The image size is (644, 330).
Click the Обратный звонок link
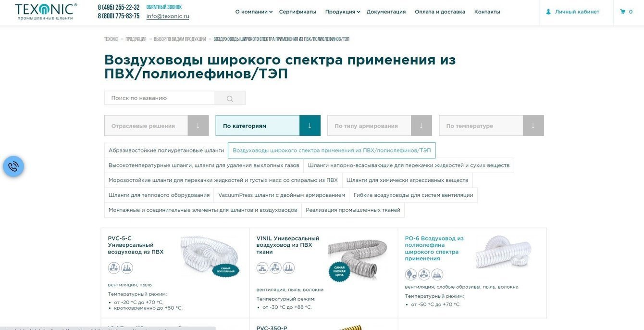(x=164, y=7)
